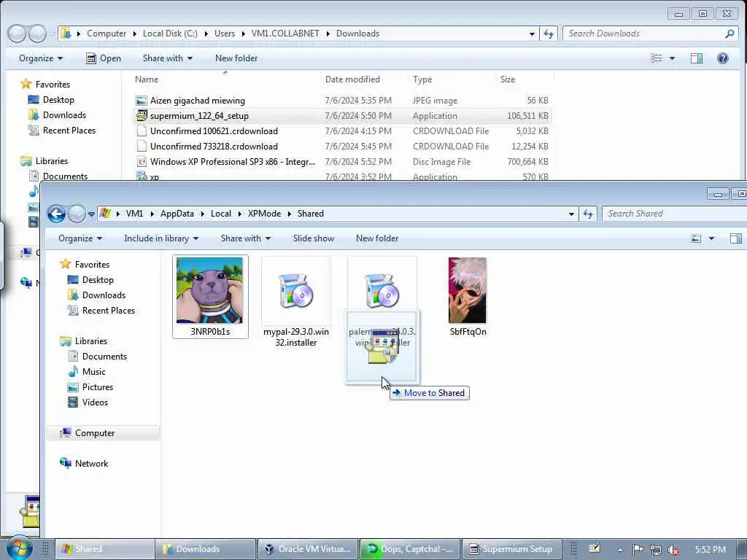Click Action Center flag in system tray

tap(638, 550)
